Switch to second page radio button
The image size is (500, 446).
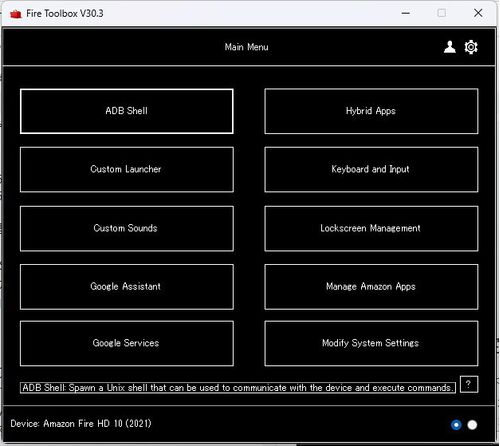pos(472,425)
